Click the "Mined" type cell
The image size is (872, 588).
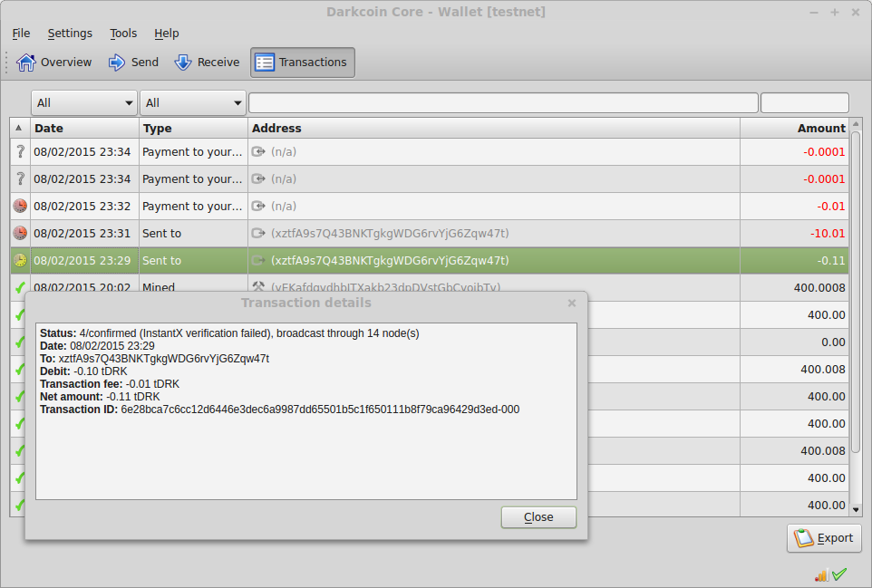[159, 287]
